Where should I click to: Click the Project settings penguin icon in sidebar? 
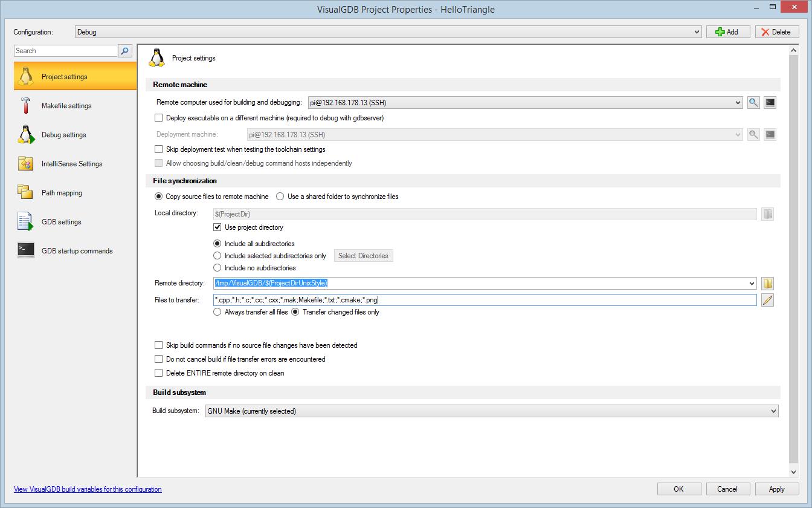(25, 76)
